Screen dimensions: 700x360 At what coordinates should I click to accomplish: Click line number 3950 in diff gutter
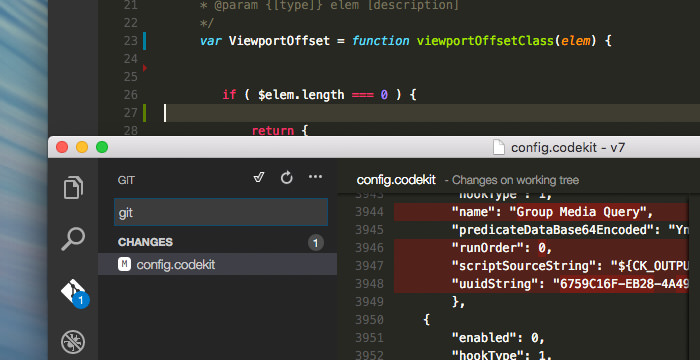pyautogui.click(x=369, y=320)
